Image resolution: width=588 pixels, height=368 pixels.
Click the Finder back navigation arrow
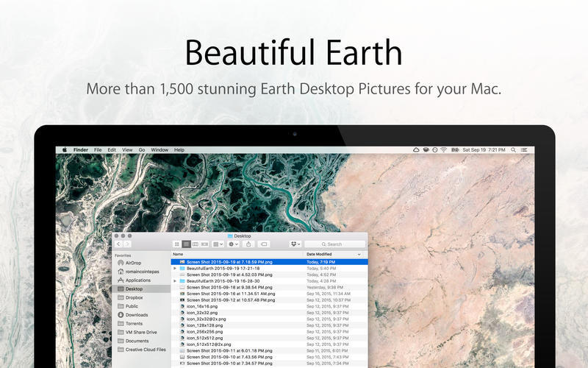point(119,244)
